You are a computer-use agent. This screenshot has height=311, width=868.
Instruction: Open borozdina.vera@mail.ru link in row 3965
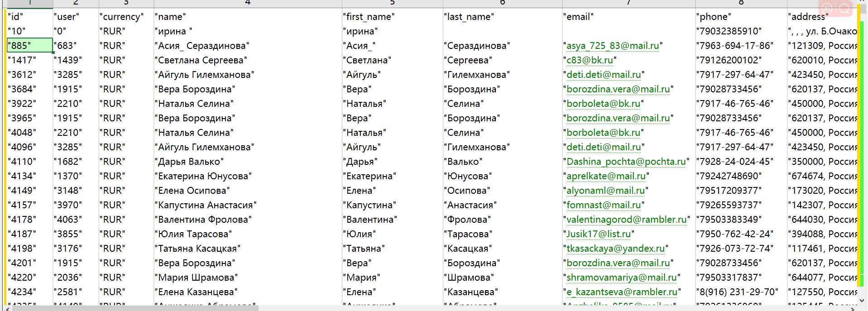[618, 118]
